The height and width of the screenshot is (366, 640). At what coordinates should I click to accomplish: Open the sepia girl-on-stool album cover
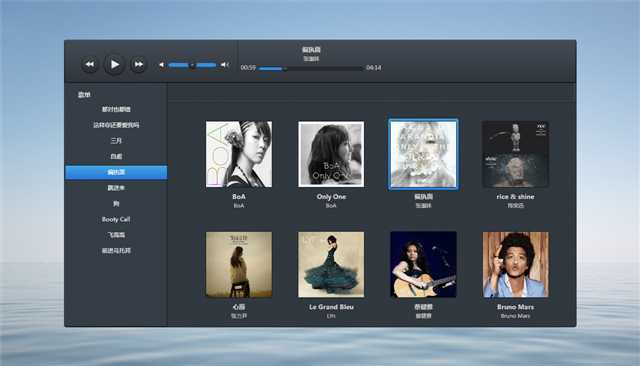click(239, 265)
